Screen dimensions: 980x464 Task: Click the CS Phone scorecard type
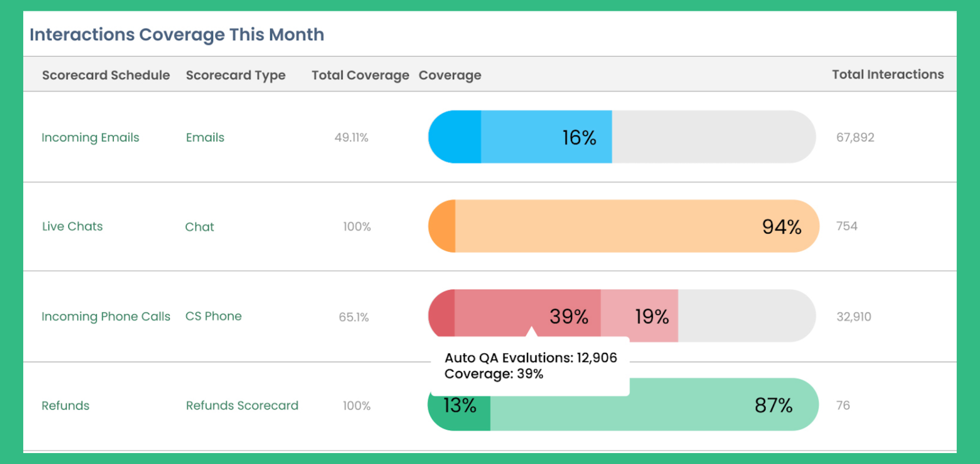pyautogui.click(x=213, y=316)
